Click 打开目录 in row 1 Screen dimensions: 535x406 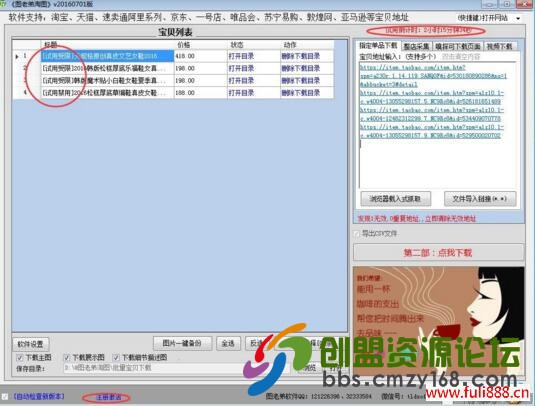(241, 56)
